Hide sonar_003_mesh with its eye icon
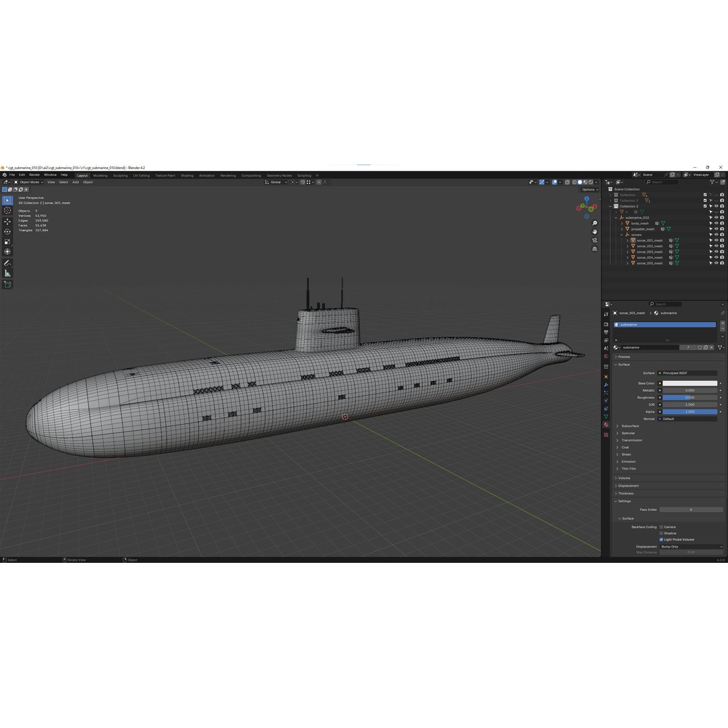 point(716,251)
